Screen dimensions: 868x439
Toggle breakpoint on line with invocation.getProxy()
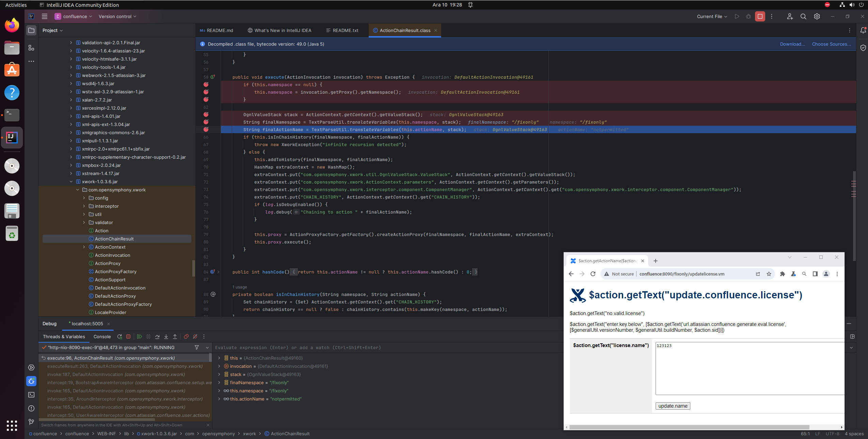[x=206, y=92]
